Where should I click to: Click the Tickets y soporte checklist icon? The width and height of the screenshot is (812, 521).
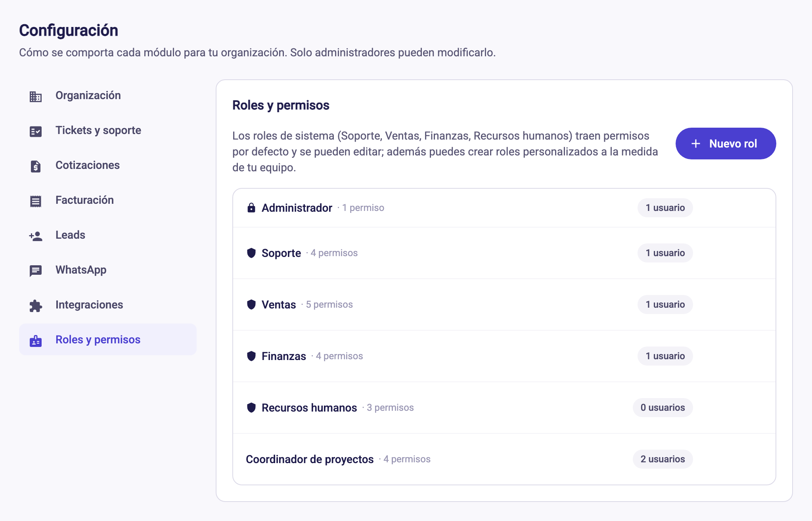pyautogui.click(x=36, y=131)
